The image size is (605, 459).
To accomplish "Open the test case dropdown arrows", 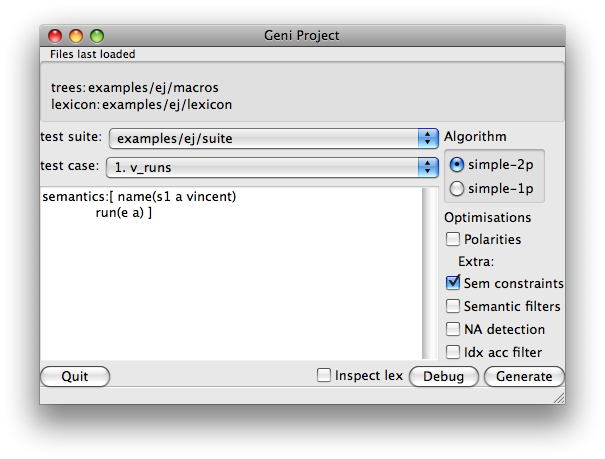I will 428,167.
